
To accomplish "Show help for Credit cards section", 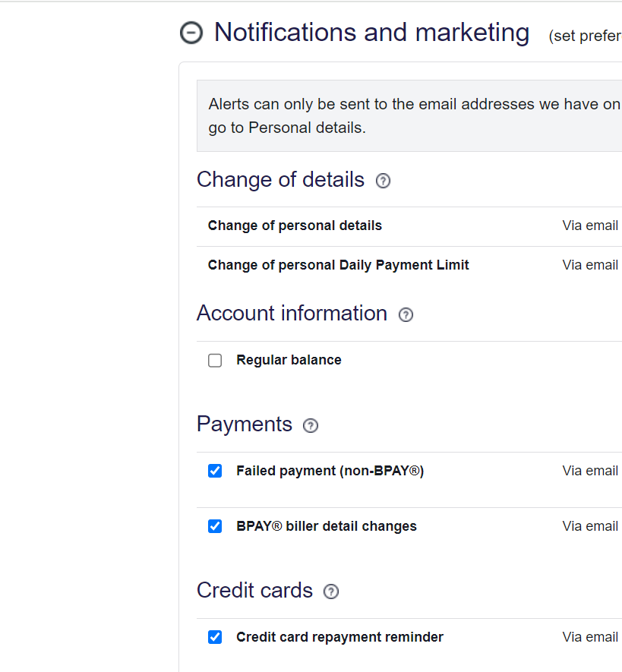I will (x=330, y=592).
